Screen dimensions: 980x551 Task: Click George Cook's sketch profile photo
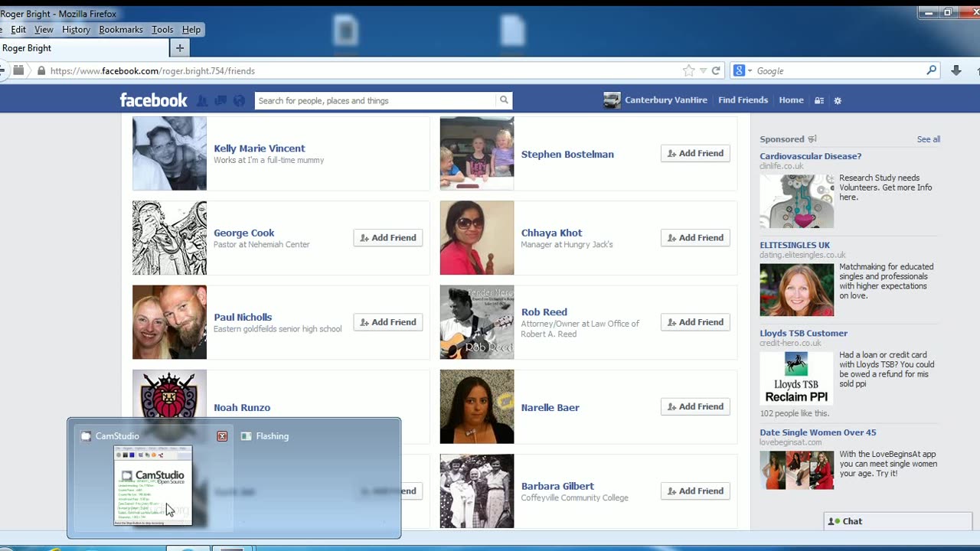pos(169,238)
